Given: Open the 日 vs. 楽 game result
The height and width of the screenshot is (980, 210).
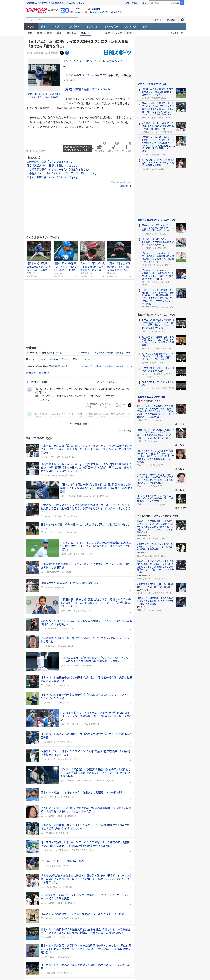Looking at the screenshot, I should (x=66, y=359).
